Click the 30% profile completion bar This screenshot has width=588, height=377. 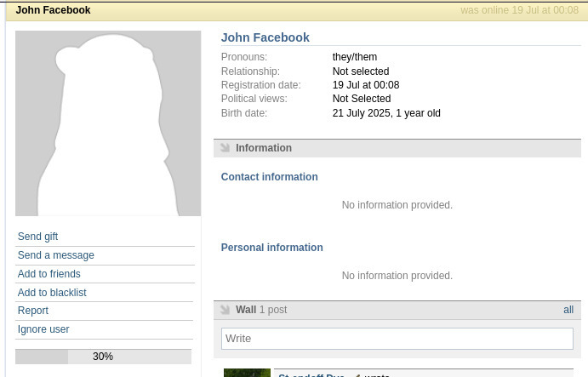103,357
